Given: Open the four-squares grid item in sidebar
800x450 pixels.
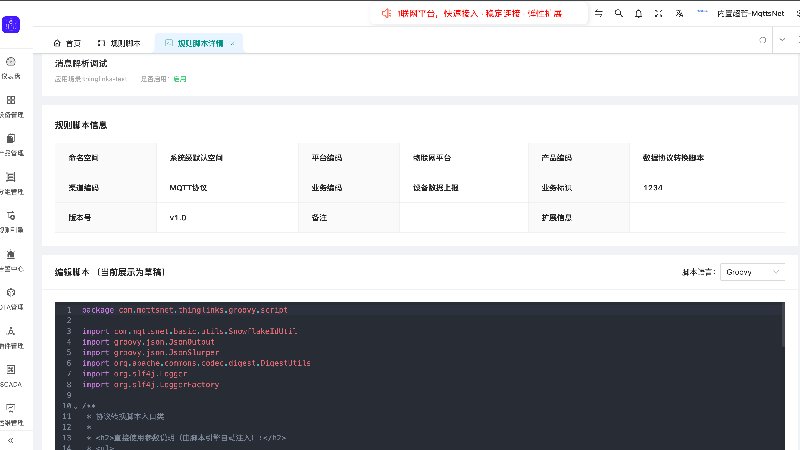Looking at the screenshot, I should (x=11, y=106).
